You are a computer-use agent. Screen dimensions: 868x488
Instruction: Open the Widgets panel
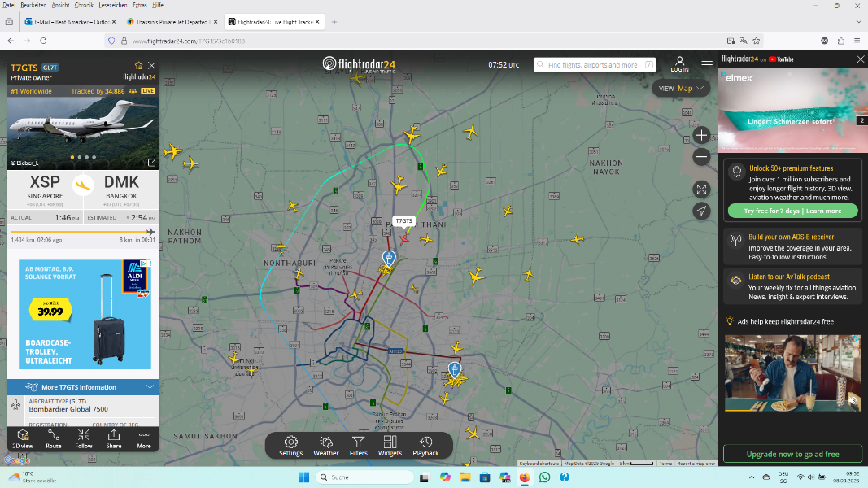coord(390,445)
